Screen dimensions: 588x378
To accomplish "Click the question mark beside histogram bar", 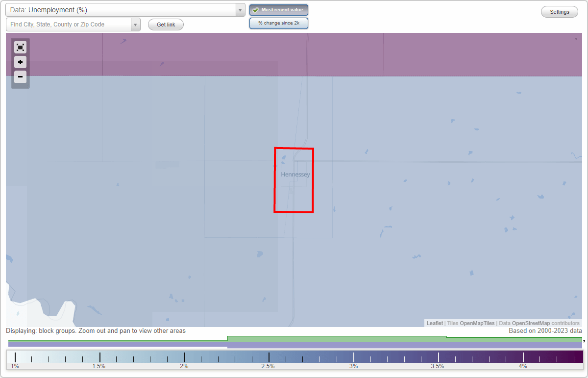I will 584,341.
